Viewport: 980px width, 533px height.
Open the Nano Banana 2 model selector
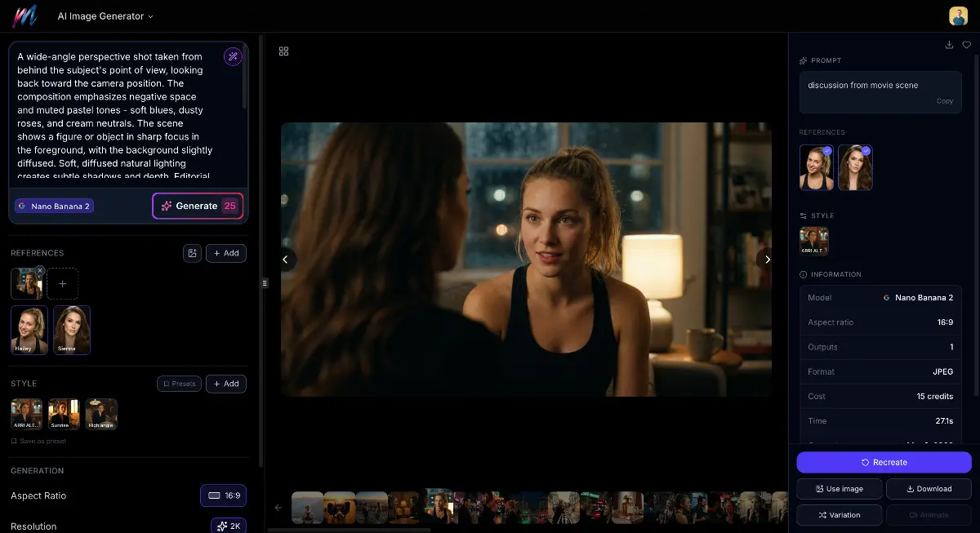pyautogui.click(x=54, y=207)
